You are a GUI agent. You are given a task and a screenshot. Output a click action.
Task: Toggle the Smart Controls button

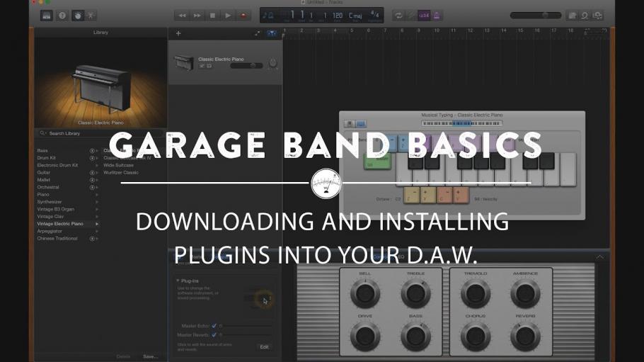coord(78,16)
